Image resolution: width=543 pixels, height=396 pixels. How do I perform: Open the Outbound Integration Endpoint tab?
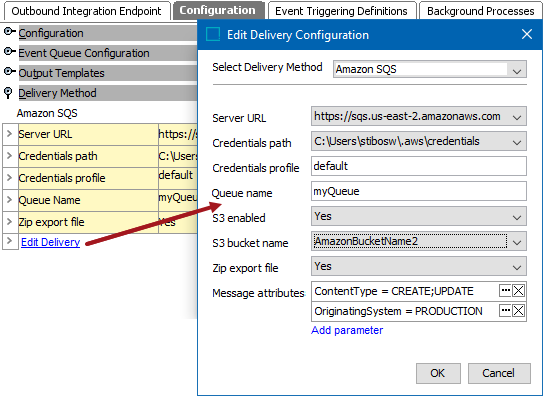[87, 11]
